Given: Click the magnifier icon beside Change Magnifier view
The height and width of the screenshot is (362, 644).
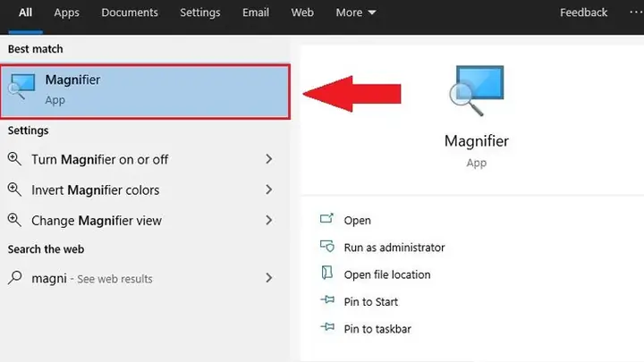Looking at the screenshot, I should [x=14, y=220].
